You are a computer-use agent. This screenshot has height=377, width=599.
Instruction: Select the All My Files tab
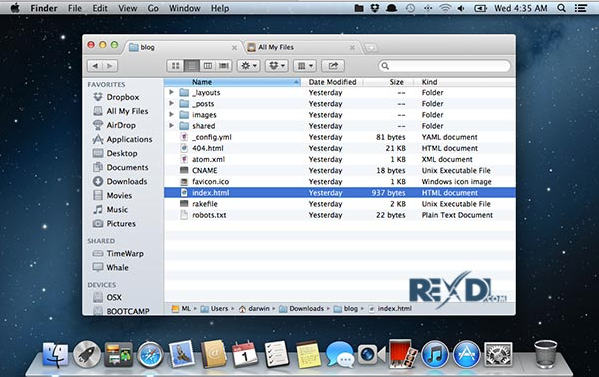coord(301,47)
